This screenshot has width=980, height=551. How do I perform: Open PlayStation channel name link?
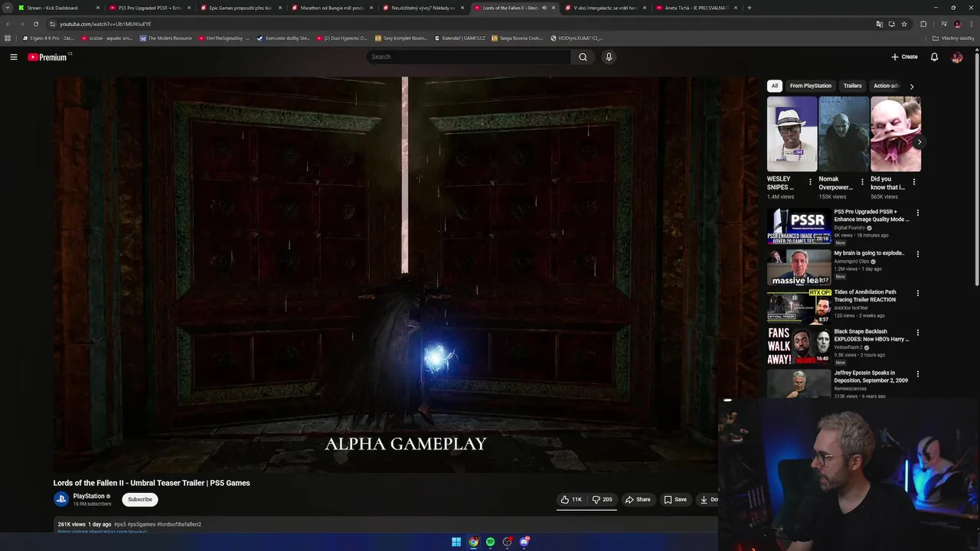coord(89,496)
